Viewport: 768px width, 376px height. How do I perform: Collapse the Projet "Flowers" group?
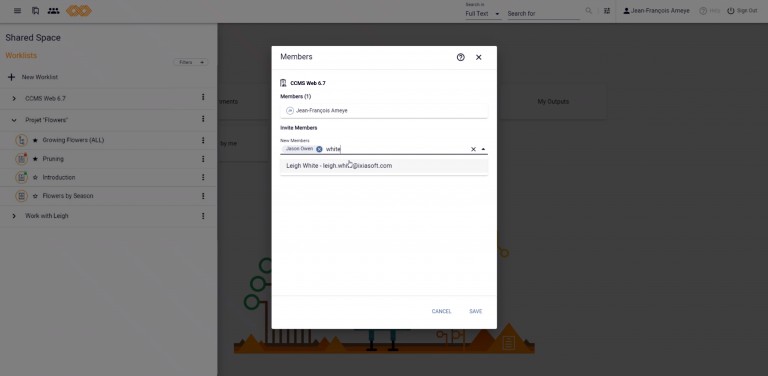[x=14, y=120]
